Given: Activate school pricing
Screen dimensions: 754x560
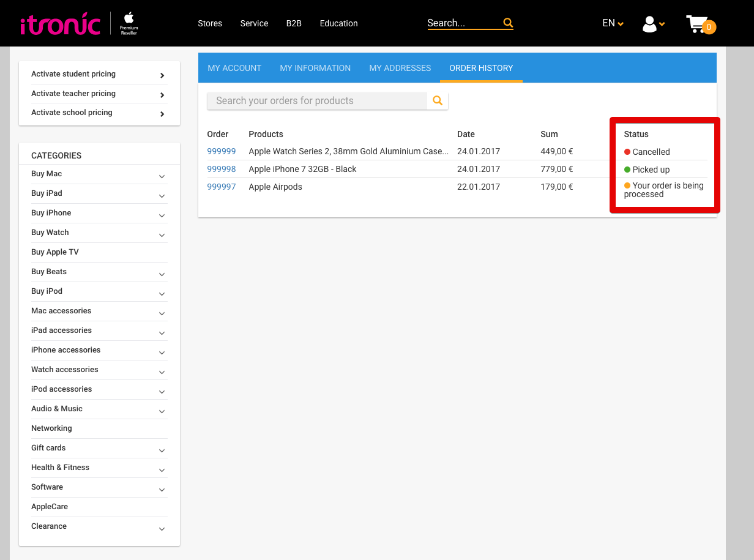Looking at the screenshot, I should [99, 113].
